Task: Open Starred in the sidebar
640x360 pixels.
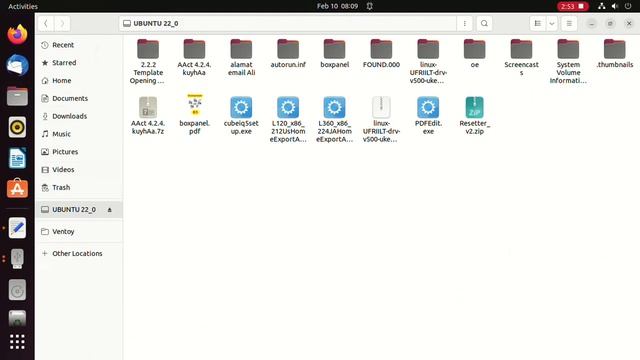Action: pos(79,62)
